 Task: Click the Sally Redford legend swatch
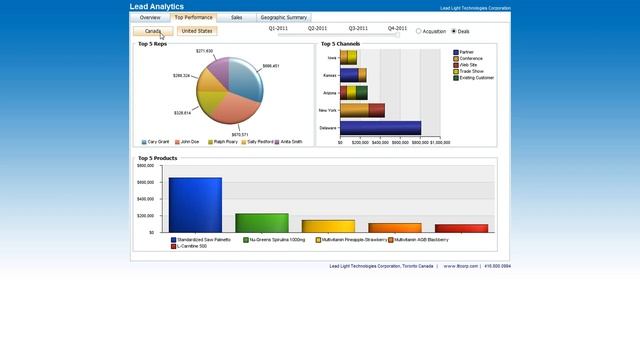[x=244, y=142]
